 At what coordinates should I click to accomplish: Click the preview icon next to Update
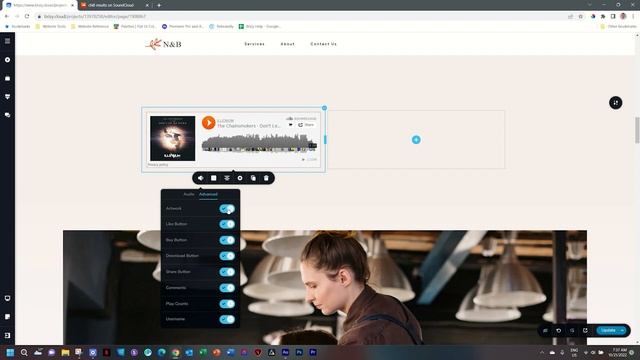585,331
